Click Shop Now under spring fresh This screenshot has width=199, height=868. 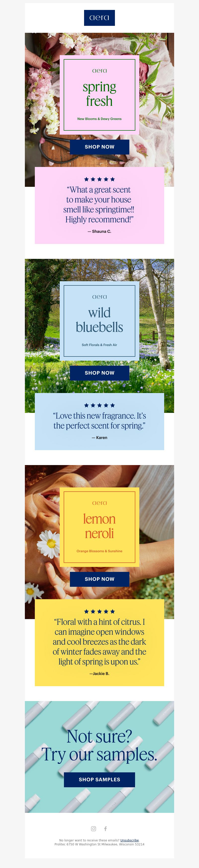pyautogui.click(x=99, y=147)
